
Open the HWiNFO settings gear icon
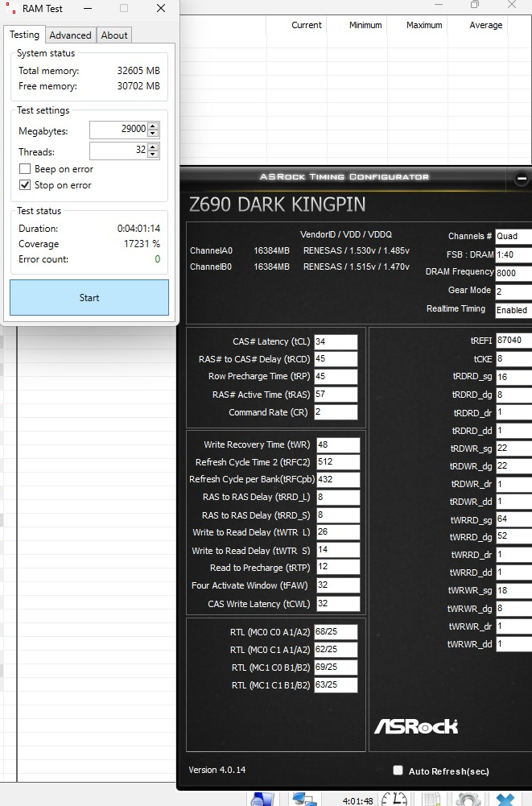(468, 800)
